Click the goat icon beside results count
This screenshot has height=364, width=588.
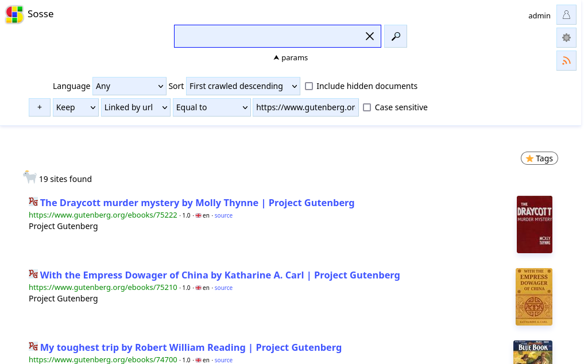coord(30,177)
